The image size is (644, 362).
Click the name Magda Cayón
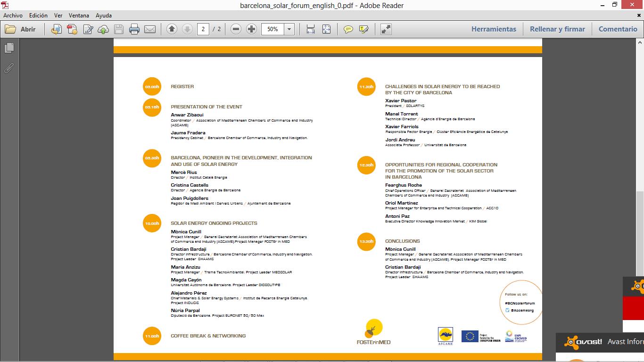pos(186,280)
